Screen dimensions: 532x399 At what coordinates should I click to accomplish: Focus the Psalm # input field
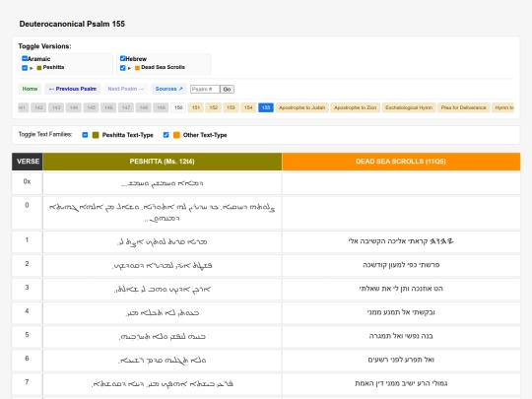205,90
